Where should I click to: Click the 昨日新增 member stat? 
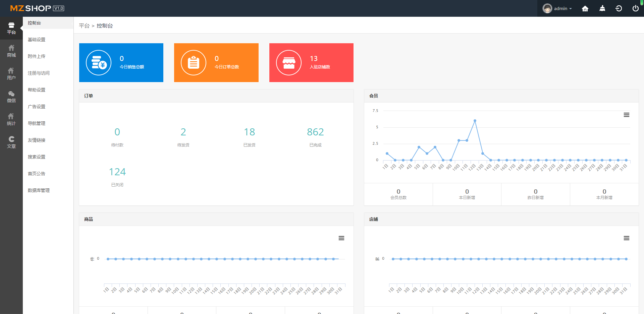click(536, 194)
